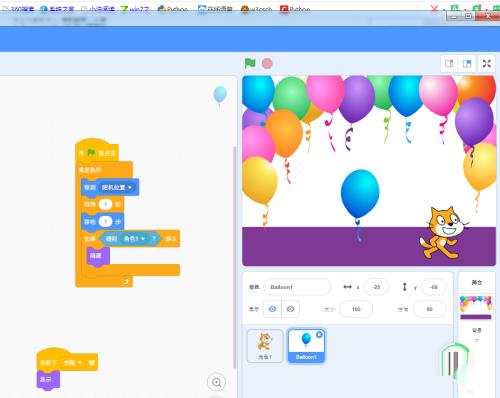
Task: Restore the window using the title bar button
Action: 468,16
